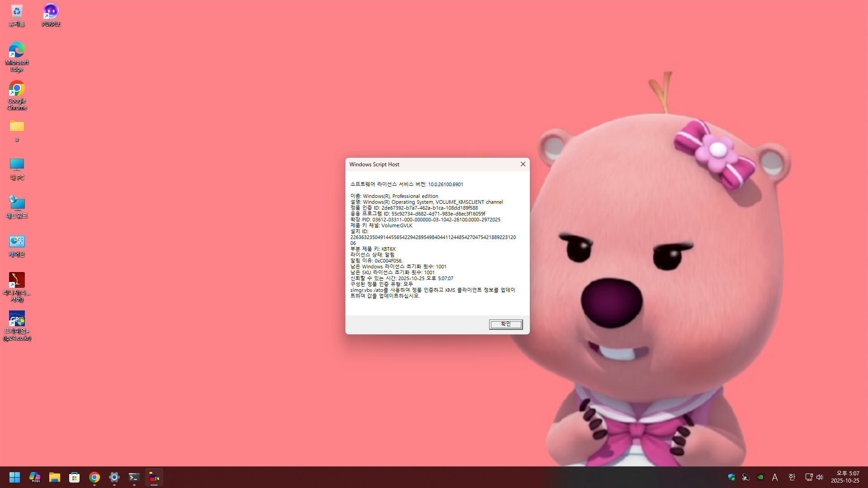Click the 알림 이유: 0xC004F056 line
This screenshot has height=488, width=868.
coord(376,261)
